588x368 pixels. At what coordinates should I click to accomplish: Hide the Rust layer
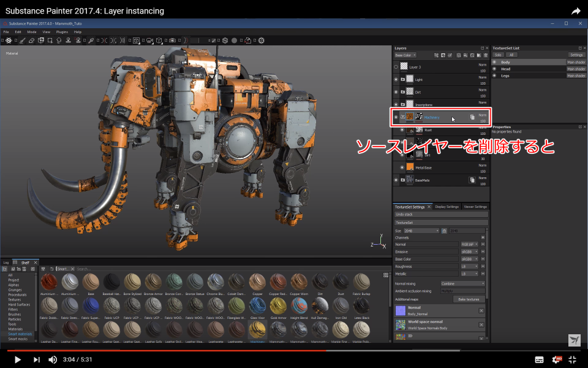[402, 130]
